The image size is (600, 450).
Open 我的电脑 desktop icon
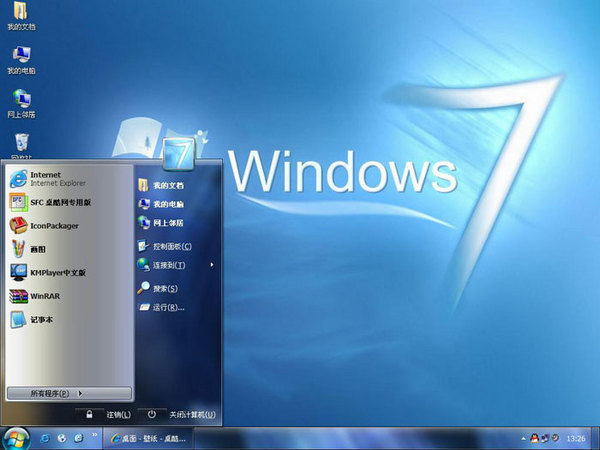pos(21,58)
